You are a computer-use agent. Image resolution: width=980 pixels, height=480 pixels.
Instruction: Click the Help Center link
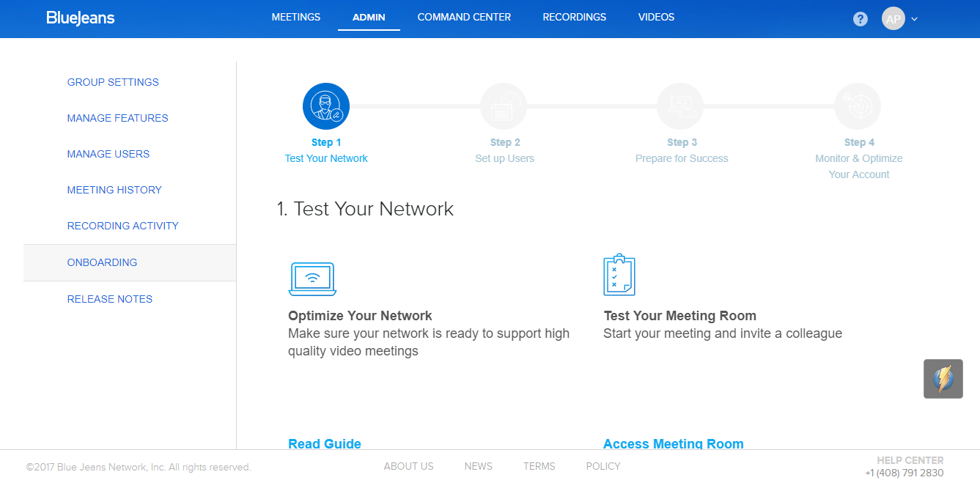910,461
